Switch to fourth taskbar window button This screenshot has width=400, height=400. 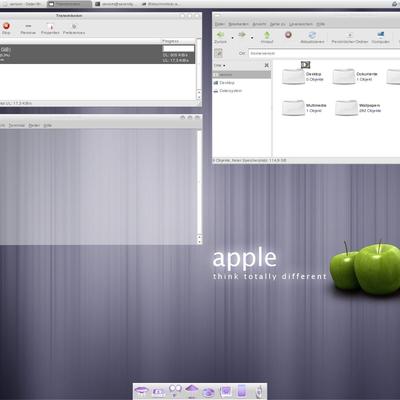click(x=162, y=4)
